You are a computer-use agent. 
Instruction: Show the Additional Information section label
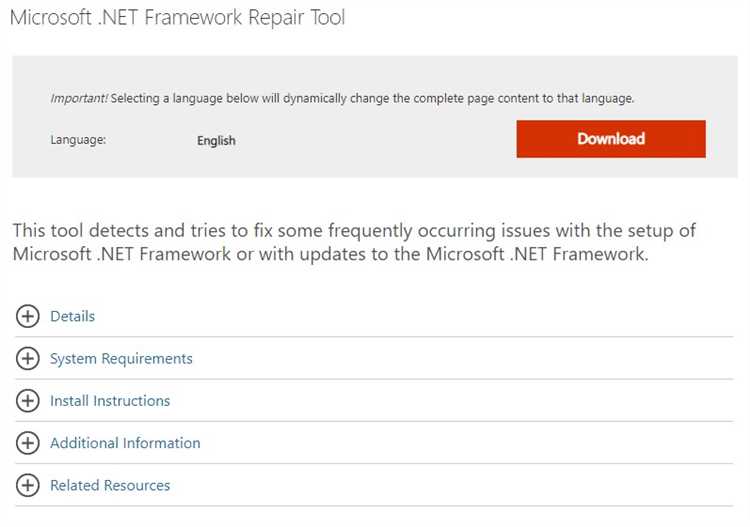coord(125,443)
